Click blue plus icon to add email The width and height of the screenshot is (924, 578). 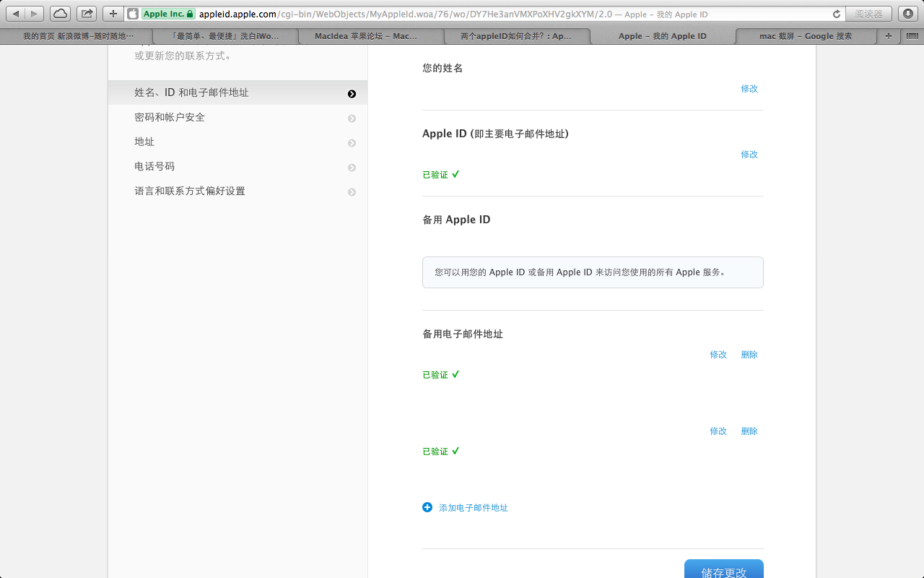point(427,508)
